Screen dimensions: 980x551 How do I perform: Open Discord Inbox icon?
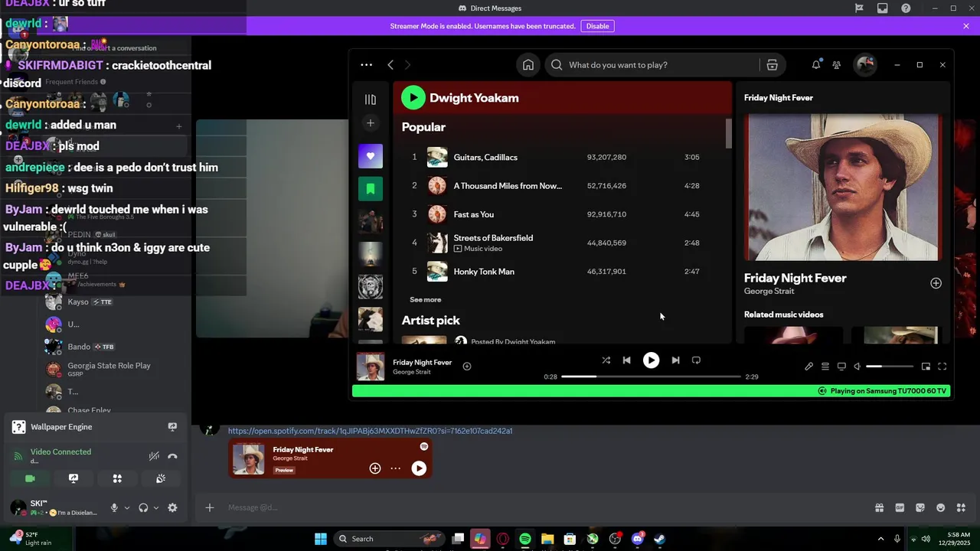pyautogui.click(x=883, y=8)
